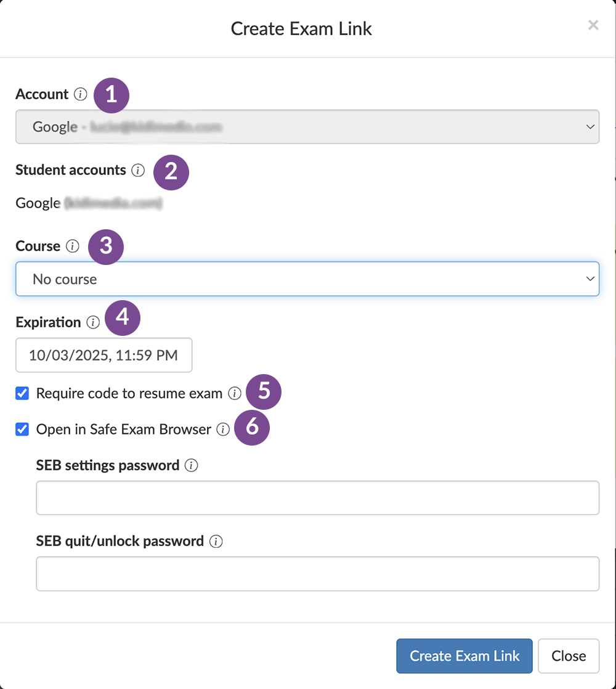This screenshot has height=689, width=616.
Task: Click the Account info icon
Action: pos(81,94)
